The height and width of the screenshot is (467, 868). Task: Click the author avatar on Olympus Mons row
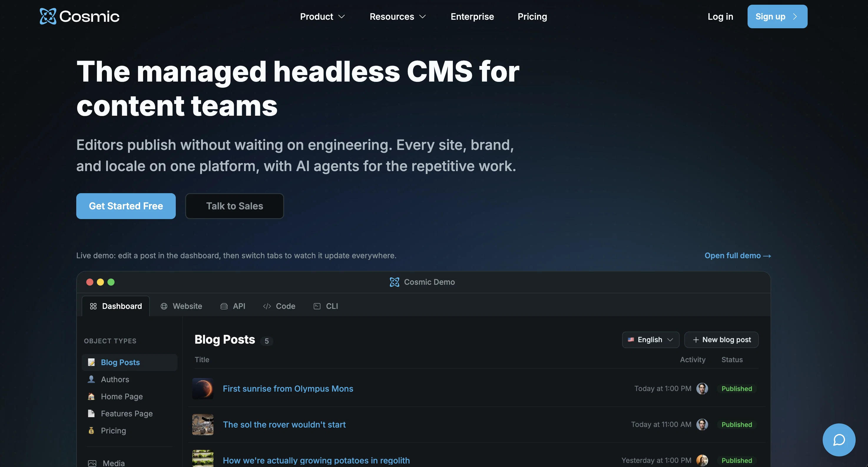point(702,388)
